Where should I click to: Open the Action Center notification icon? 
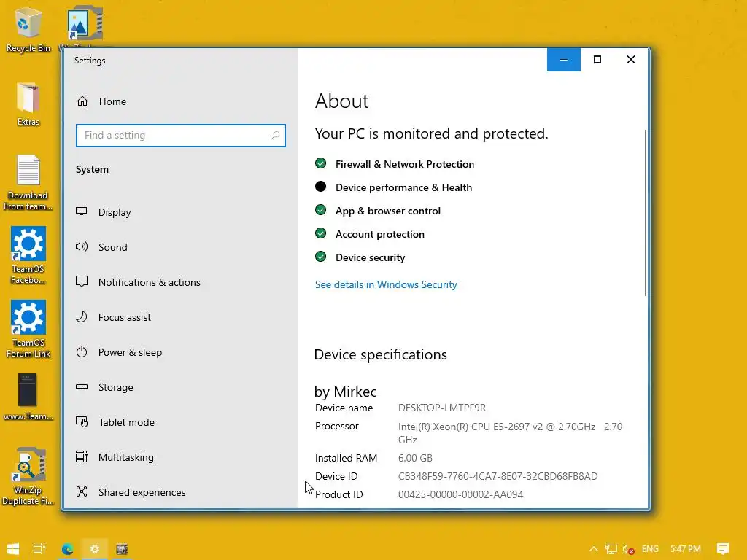point(723,549)
